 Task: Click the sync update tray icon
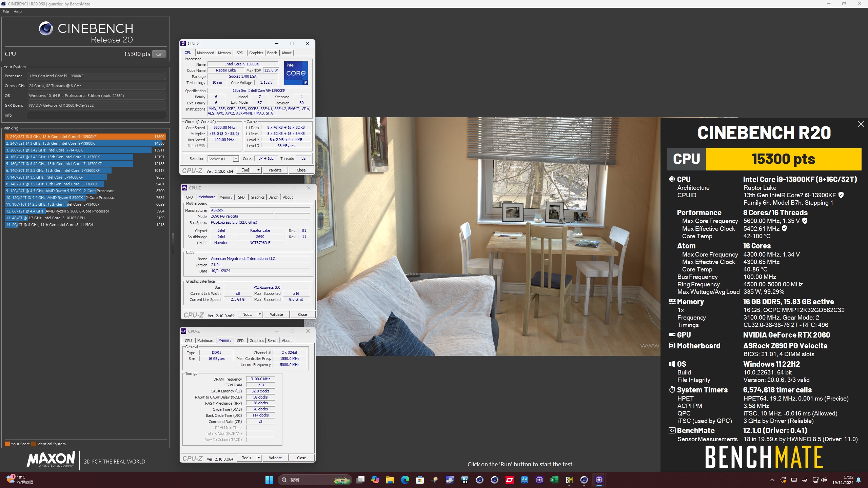(x=783, y=480)
